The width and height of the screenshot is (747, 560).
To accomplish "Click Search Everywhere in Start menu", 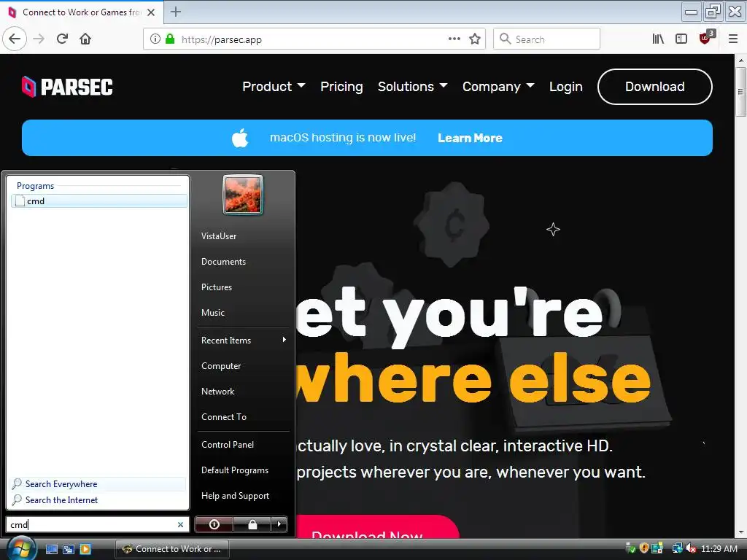I will coord(98,484).
